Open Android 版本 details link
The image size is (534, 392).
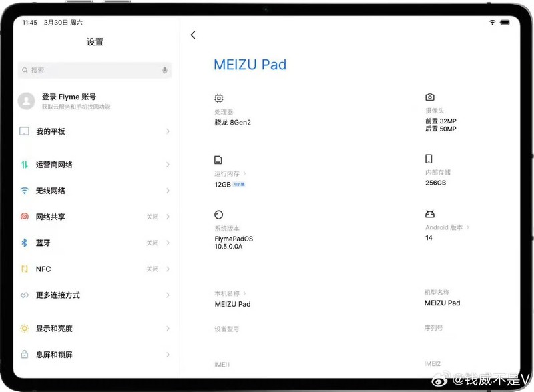click(447, 227)
